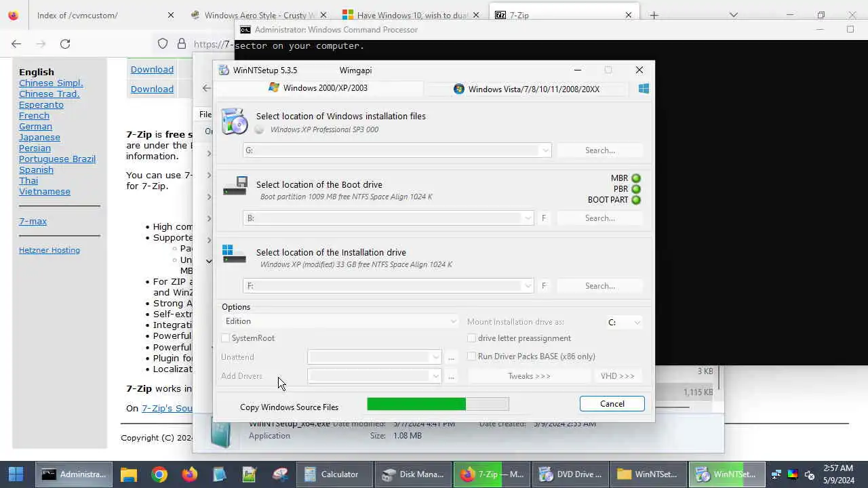Select the 7-Zip browser tab
Viewport: 868px width, 488px height.
coord(564,15)
